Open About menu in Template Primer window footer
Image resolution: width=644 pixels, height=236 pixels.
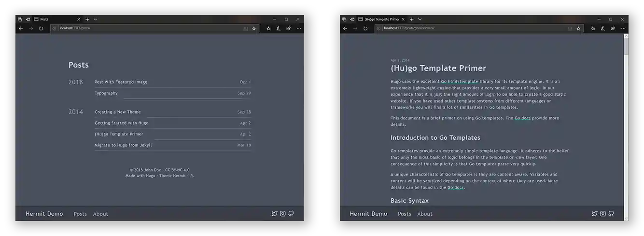pyautogui.click(x=425, y=214)
